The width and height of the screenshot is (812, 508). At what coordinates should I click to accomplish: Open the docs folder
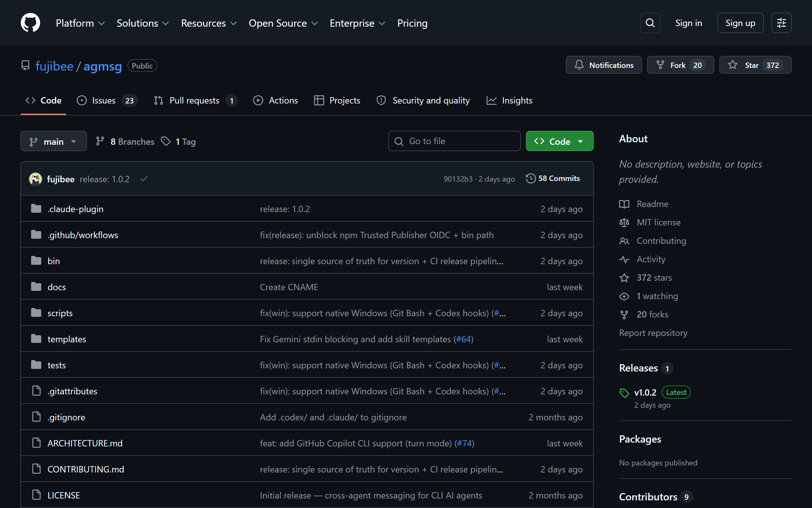point(56,287)
